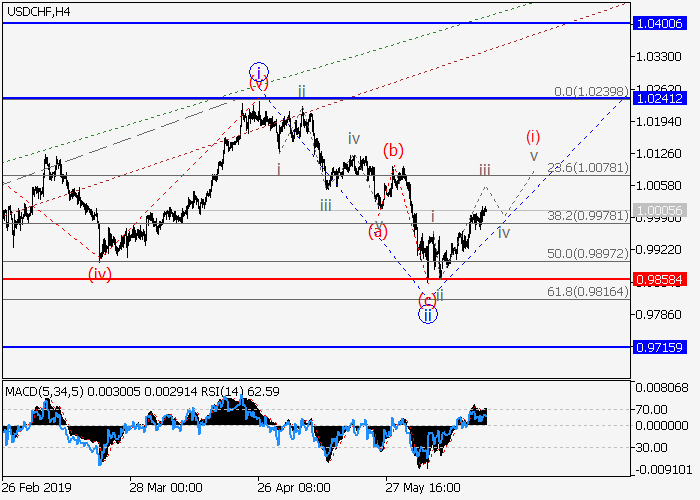This screenshot has height=500, width=700.
Task: Click the 61.8(0.98164) Fibonacci label
Action: click(590, 291)
